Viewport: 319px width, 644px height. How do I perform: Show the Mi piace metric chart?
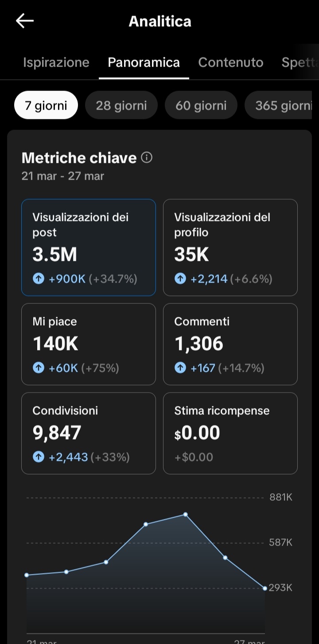point(89,344)
